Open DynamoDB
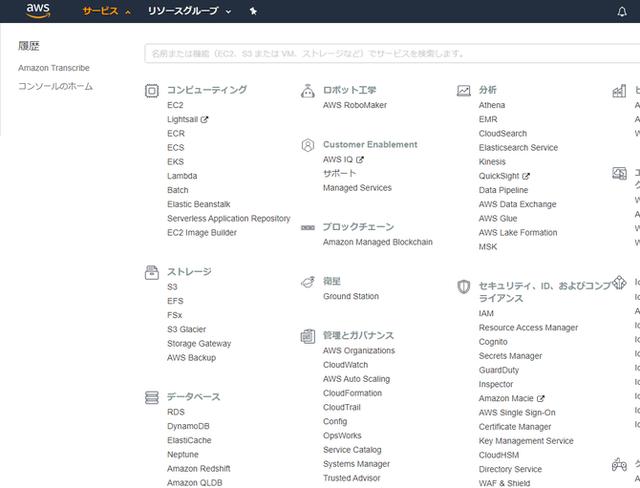 [188, 426]
